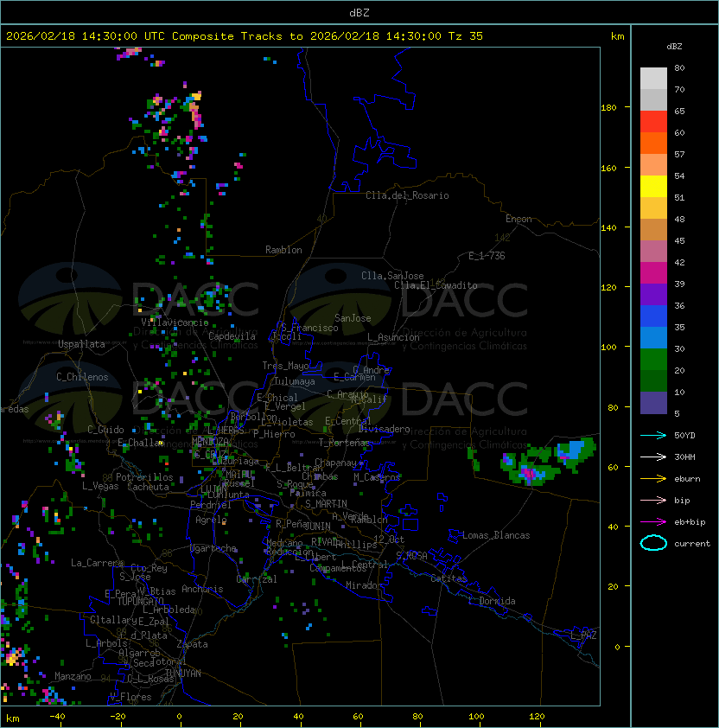Pick the purple 36-39 dBZ color swatch

tap(653, 295)
